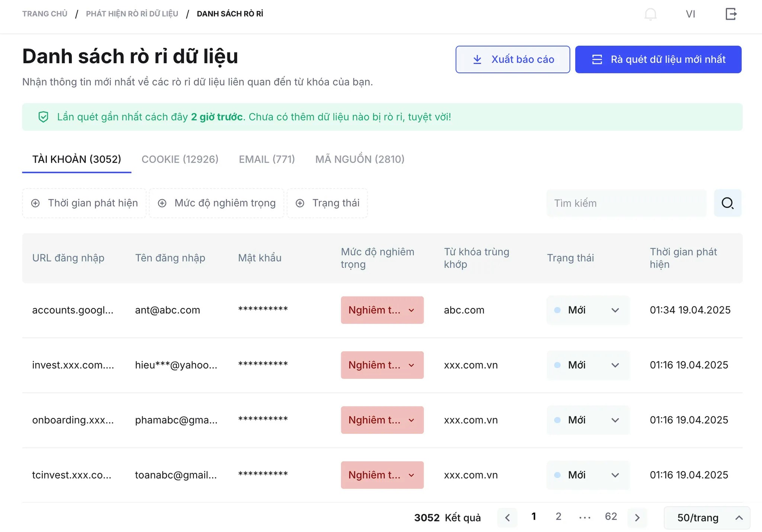Click the 'Tìm kiếm' search input field

click(x=627, y=203)
